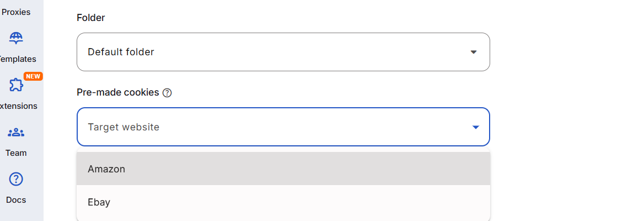Click the Default folder selected value text
644x221 pixels.
pos(121,52)
